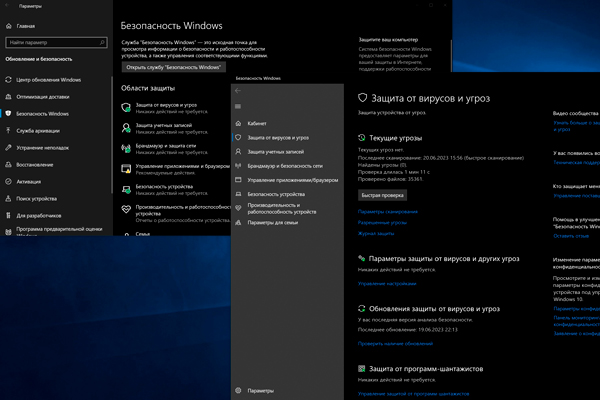Click Для разработчиков in sidebar

tap(39, 216)
